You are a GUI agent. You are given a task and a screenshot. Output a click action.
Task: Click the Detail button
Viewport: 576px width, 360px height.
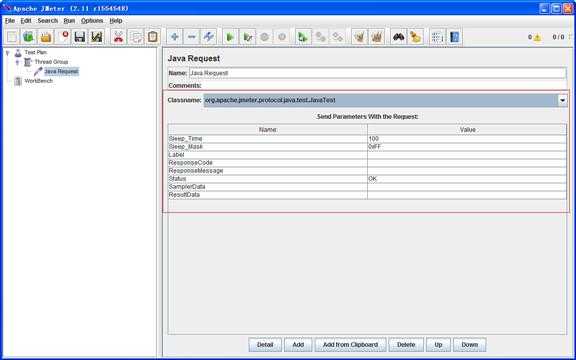(265, 345)
